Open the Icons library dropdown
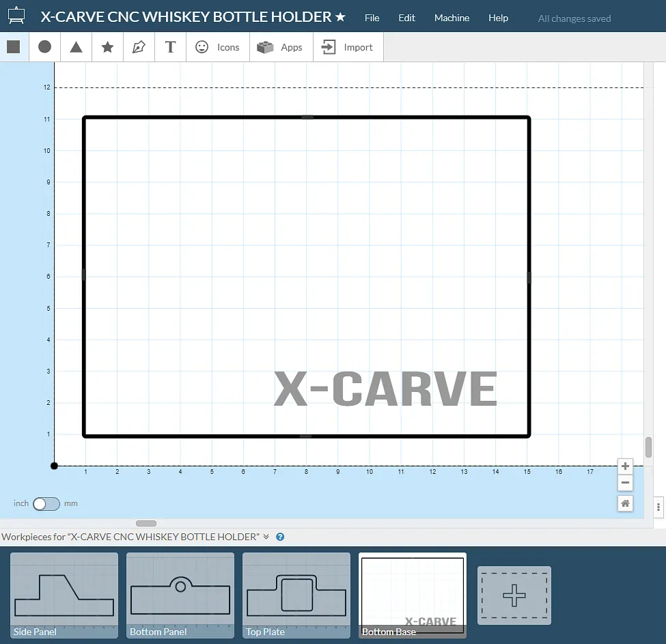 218,47
